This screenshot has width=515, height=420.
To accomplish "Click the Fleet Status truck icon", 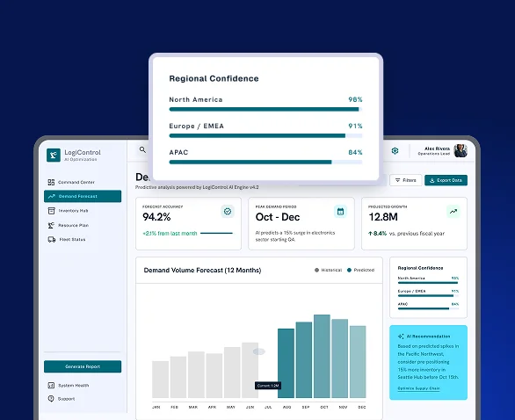I will [52, 240].
